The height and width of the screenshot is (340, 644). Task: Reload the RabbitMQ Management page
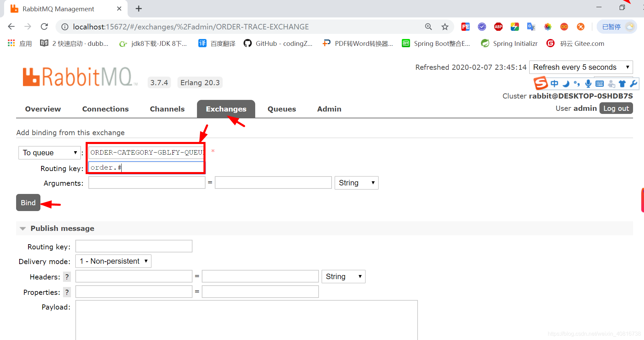[44, 27]
